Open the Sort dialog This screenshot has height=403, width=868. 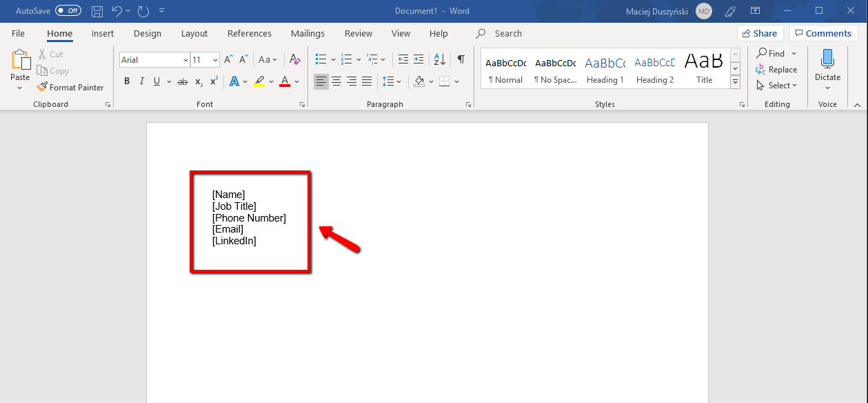click(439, 59)
